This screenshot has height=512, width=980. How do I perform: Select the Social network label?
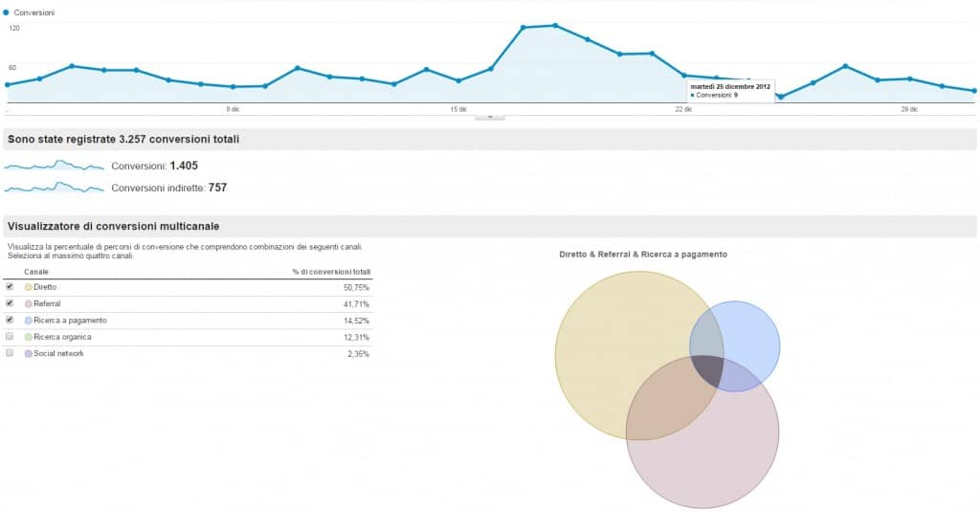point(58,354)
